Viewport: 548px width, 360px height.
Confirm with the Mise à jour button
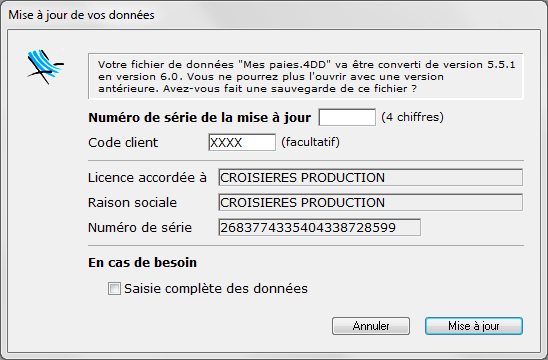(474, 326)
